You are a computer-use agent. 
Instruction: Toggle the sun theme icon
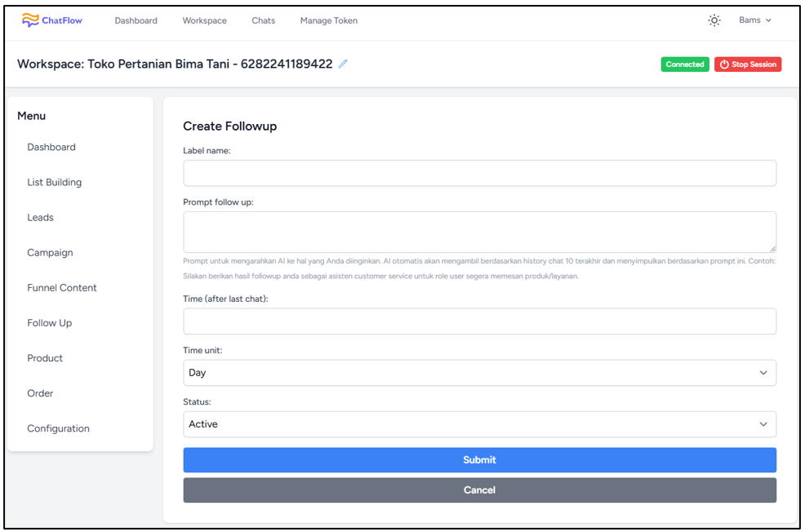coord(714,20)
